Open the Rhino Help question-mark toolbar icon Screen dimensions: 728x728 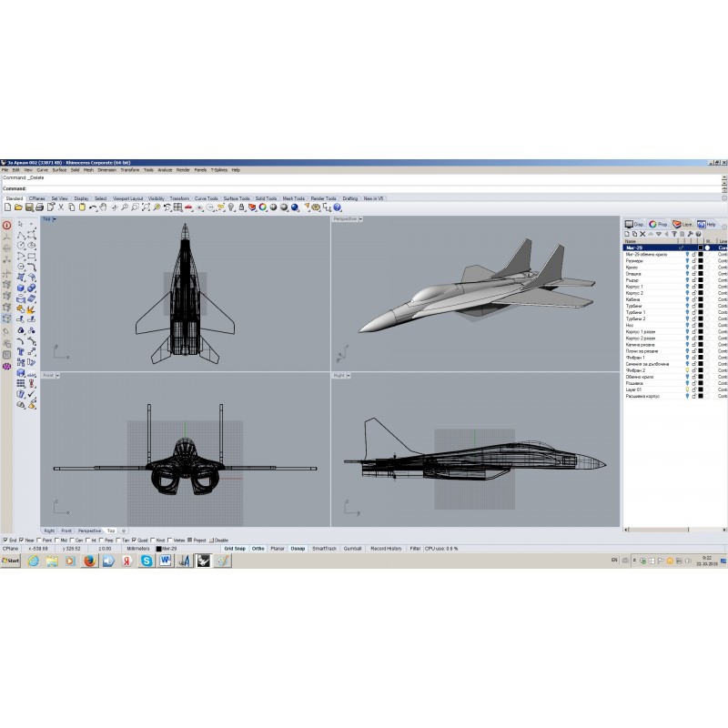[337, 207]
